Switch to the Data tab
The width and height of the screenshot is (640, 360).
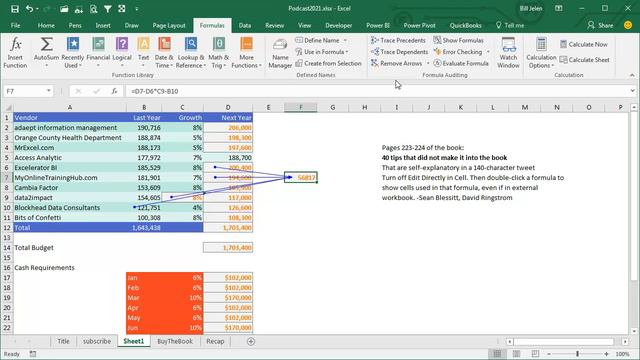245,25
